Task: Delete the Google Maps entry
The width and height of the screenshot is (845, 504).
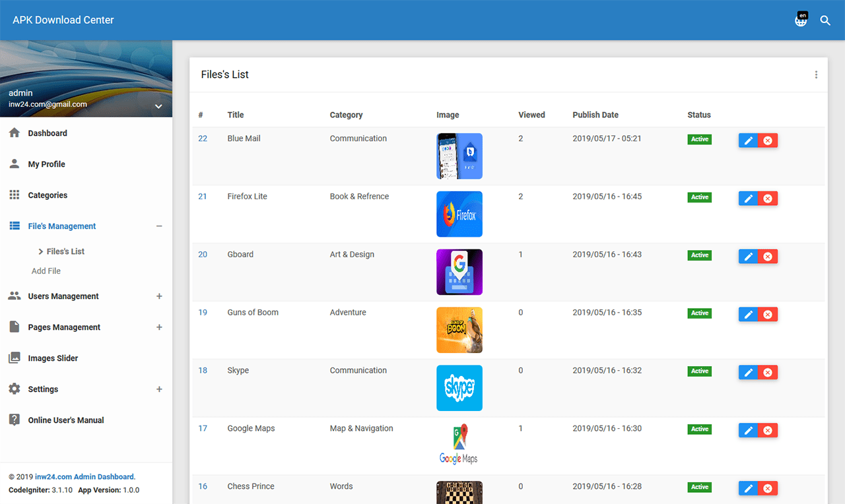Action: click(768, 431)
